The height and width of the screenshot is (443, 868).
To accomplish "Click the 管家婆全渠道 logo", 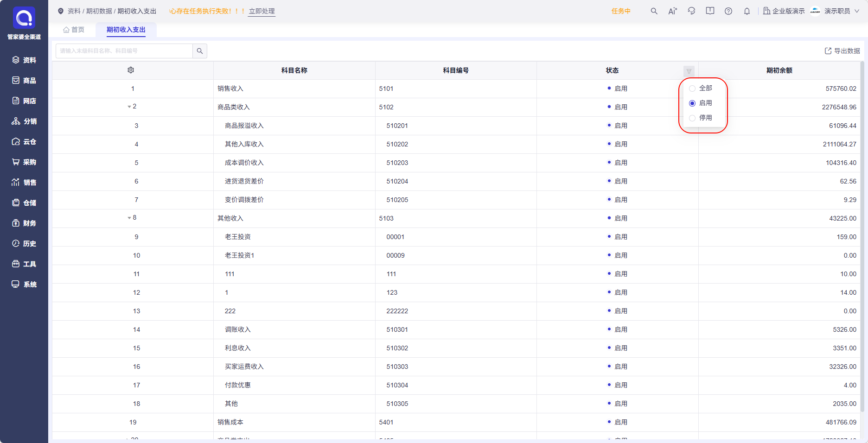I will point(24,23).
